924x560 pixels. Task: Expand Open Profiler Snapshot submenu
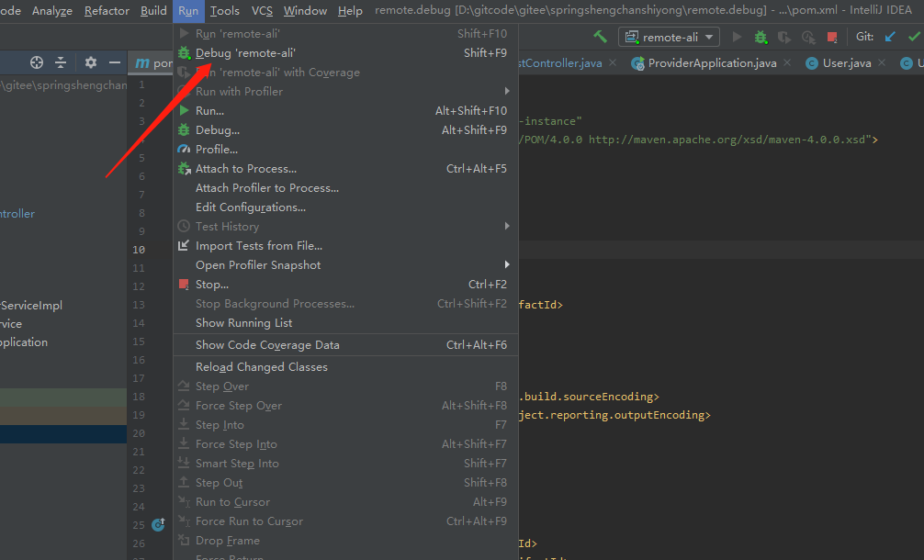pyautogui.click(x=346, y=265)
